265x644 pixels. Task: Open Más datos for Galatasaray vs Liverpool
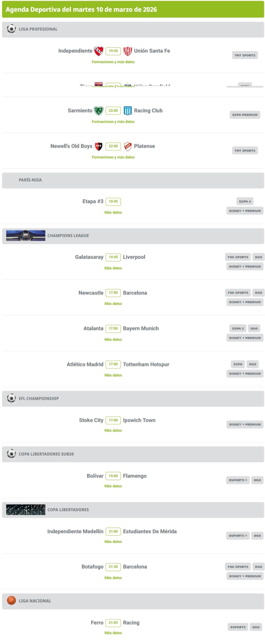tap(113, 268)
